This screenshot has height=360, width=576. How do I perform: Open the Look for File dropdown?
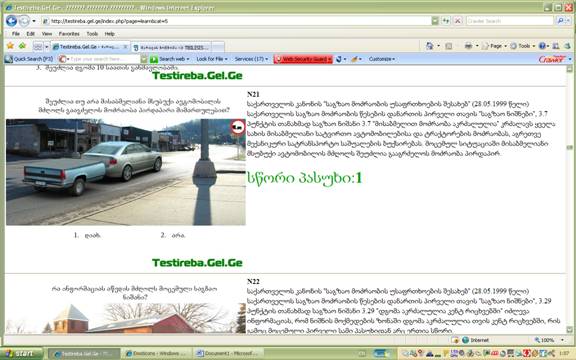pyautogui.click(x=212, y=59)
